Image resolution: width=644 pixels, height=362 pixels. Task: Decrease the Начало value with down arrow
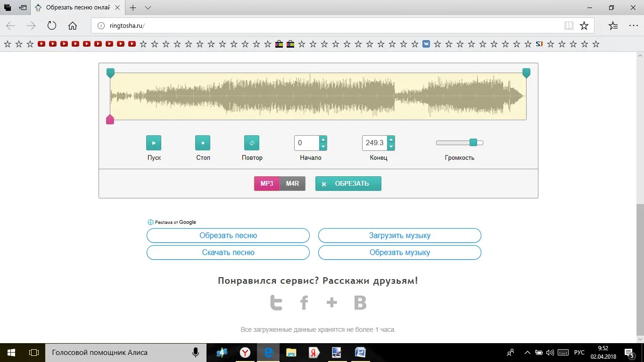[x=323, y=147]
